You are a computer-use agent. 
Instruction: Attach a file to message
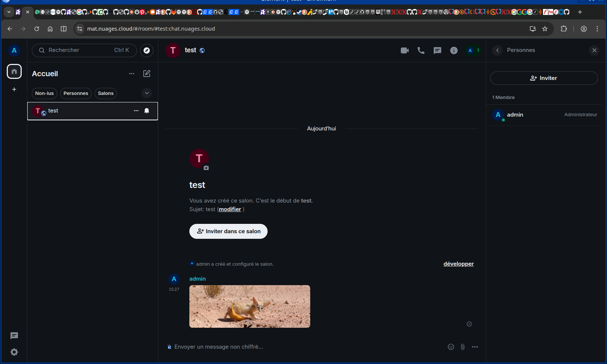click(463, 347)
